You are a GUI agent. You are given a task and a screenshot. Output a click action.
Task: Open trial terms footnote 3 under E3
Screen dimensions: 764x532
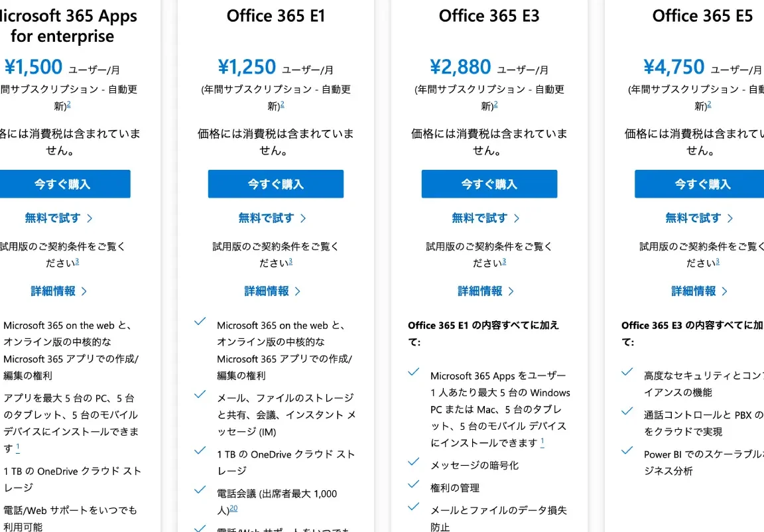click(x=504, y=261)
